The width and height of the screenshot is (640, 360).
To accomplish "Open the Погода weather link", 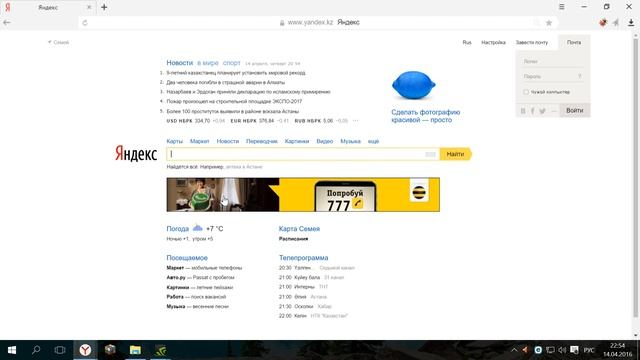I will pyautogui.click(x=178, y=229).
